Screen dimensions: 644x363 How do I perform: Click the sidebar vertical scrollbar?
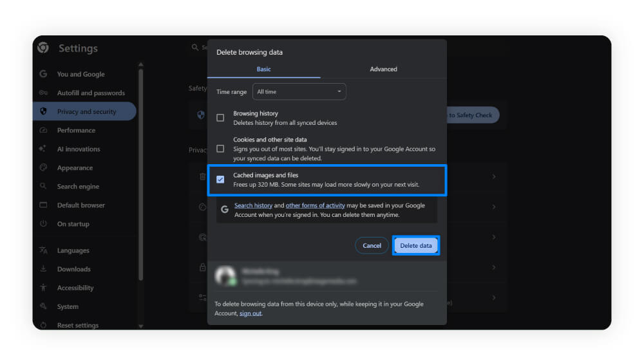(x=141, y=174)
